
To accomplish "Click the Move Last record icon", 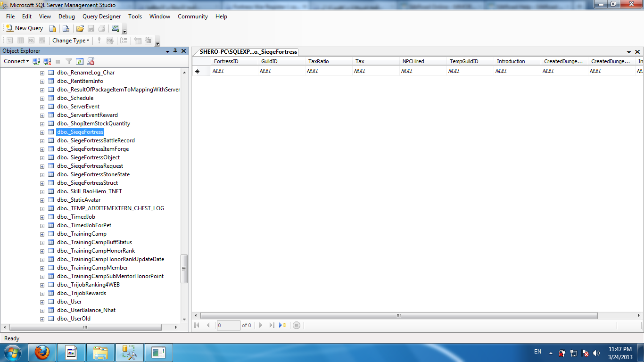I will tap(272, 325).
